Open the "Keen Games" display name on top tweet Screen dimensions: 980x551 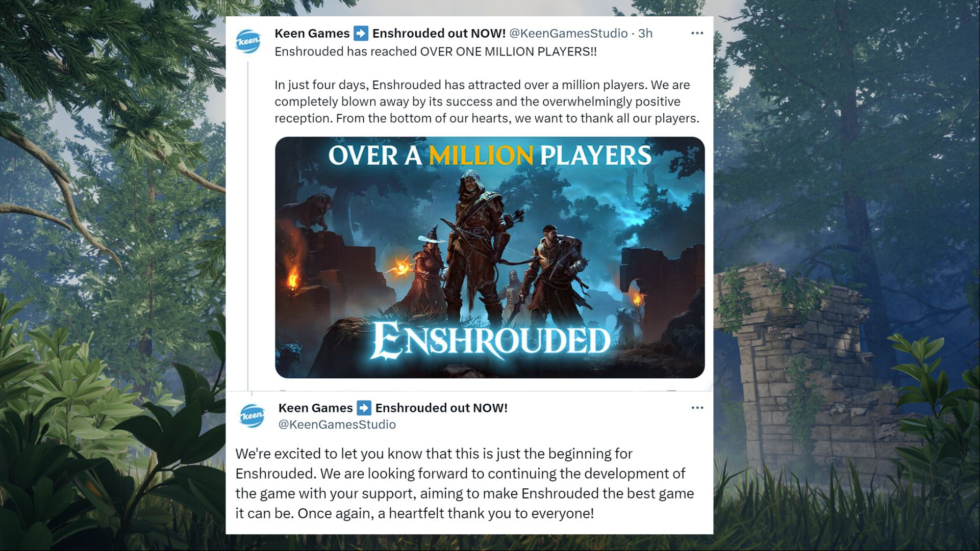point(312,34)
